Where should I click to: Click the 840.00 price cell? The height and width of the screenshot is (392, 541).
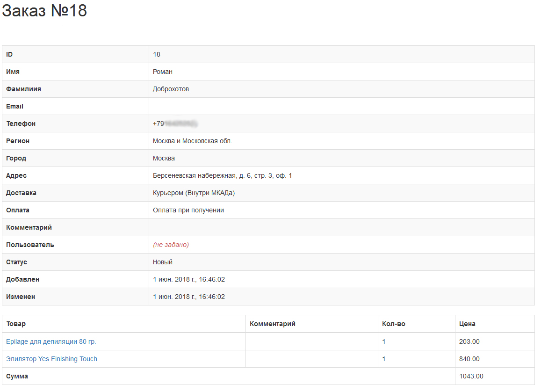click(x=469, y=359)
